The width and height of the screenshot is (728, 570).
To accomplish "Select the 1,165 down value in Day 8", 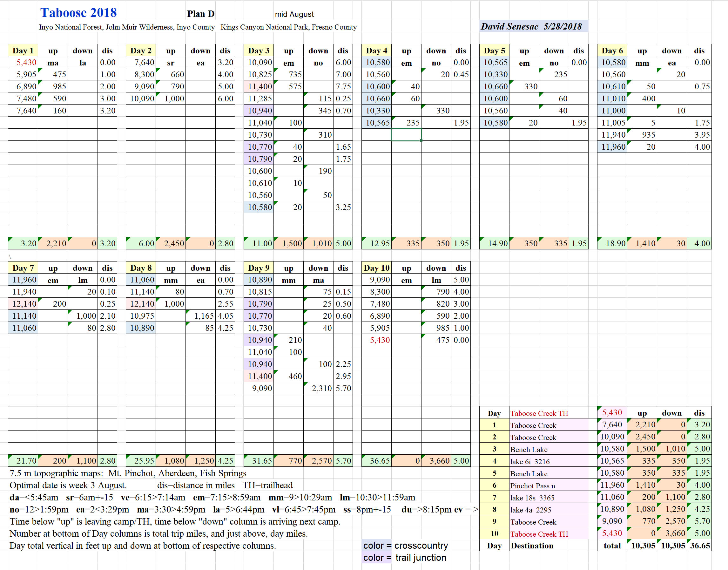I will coord(200,316).
